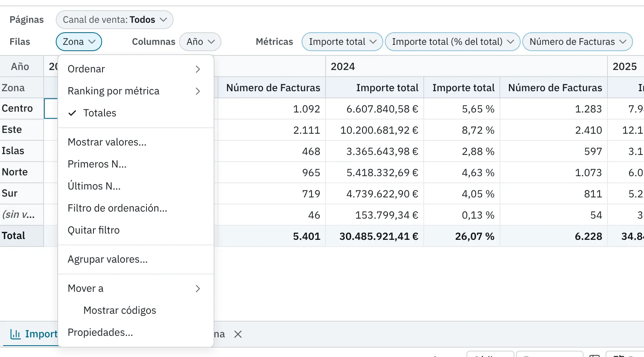Open the Canal de venta page filter
This screenshot has height=357, width=644.
(x=114, y=20)
